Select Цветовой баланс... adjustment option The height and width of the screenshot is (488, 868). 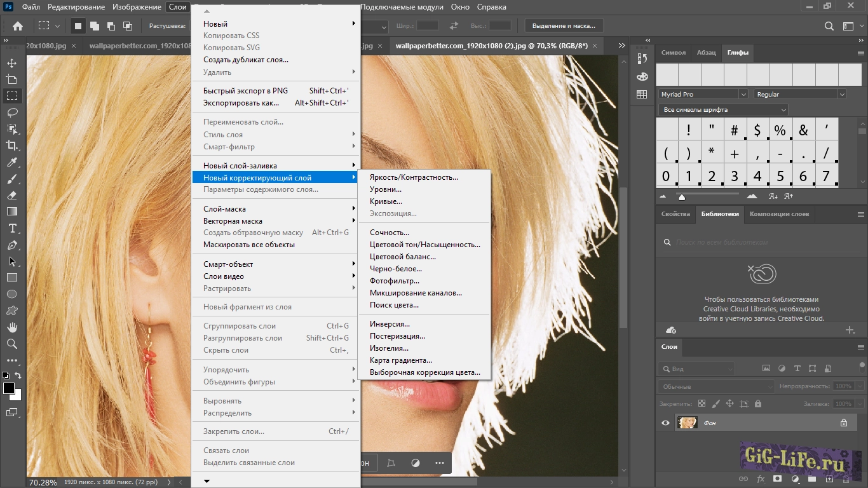coord(403,257)
